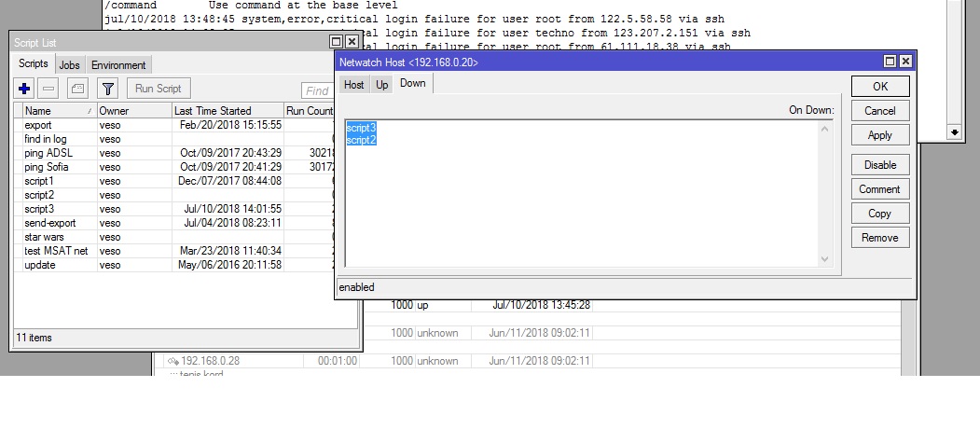The width and height of the screenshot is (980, 429).
Task: Sort by Last Time Started column header
Action: pyautogui.click(x=228, y=111)
